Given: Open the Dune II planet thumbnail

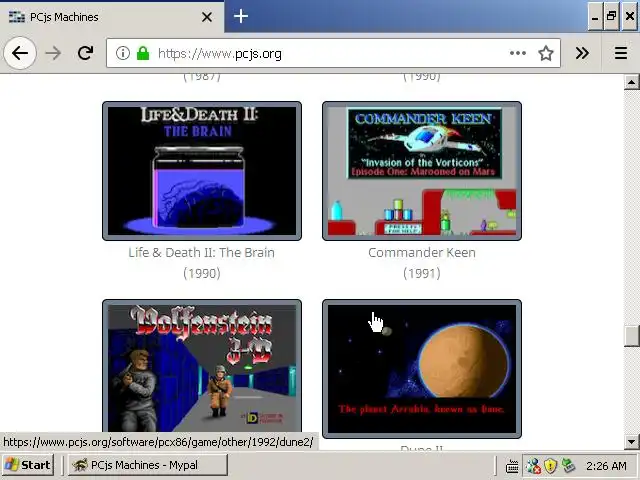Looking at the screenshot, I should point(422,369).
